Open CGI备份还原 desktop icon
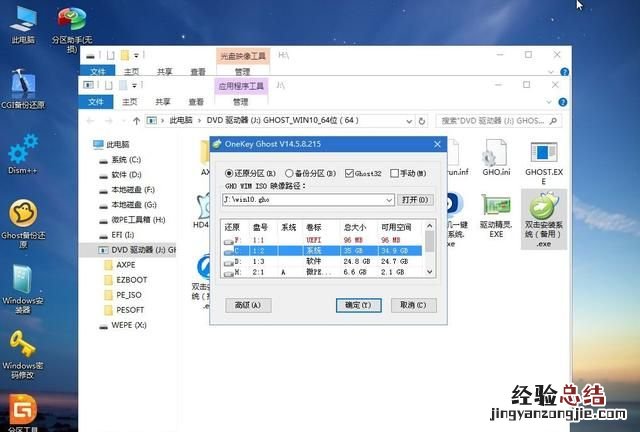Image resolution: width=640 pixels, height=432 pixels. [23, 88]
